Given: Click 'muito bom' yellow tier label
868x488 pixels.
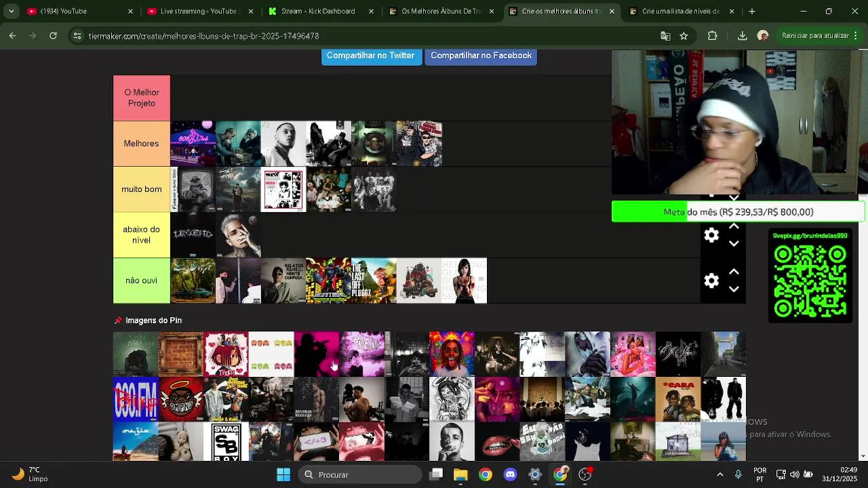Looking at the screenshot, I should 142,189.
